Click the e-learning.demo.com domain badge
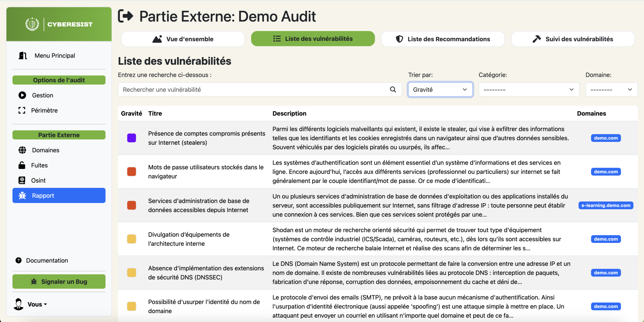Image resolution: width=644 pixels, height=322 pixels. tap(606, 205)
